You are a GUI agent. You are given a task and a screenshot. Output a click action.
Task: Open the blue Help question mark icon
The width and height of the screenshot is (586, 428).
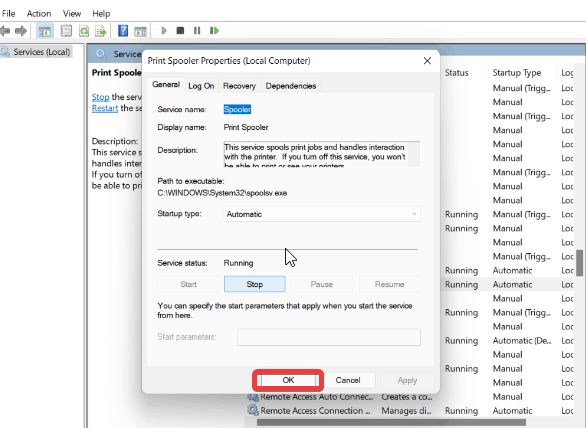pos(123,31)
